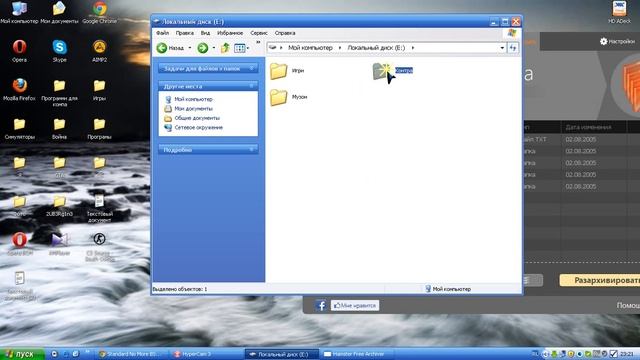Viewport: 640px width, 360px height.
Task: Open the Views dropdown arrow
Action: (248, 49)
